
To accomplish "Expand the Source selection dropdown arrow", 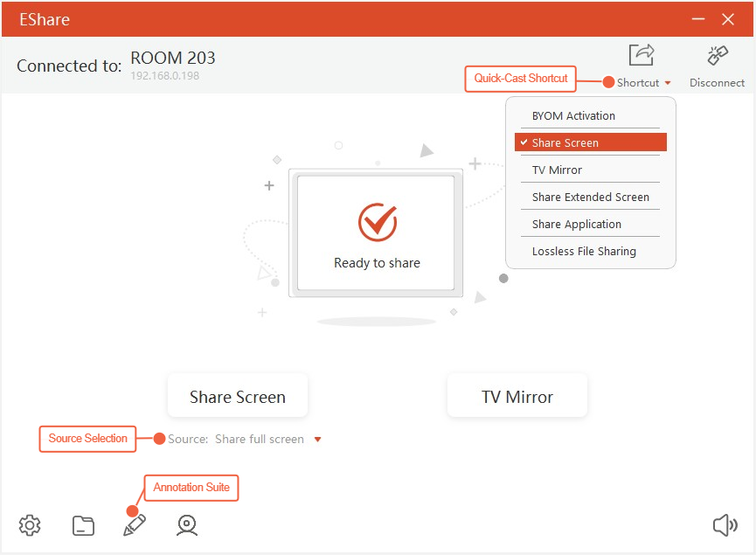I will click(x=317, y=440).
